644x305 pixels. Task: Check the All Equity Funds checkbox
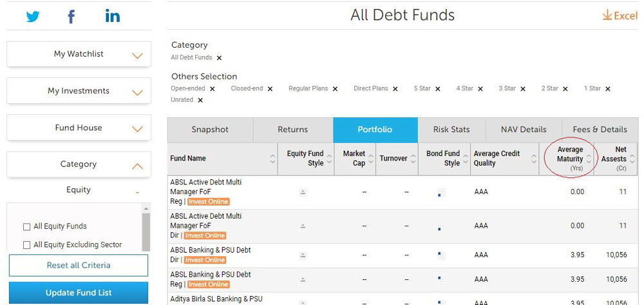tap(26, 227)
